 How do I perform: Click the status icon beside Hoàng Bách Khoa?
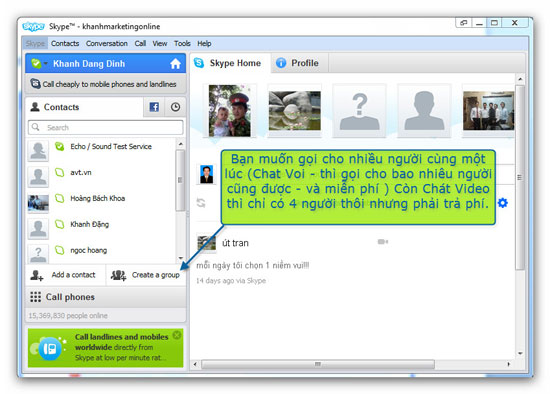pos(60,198)
